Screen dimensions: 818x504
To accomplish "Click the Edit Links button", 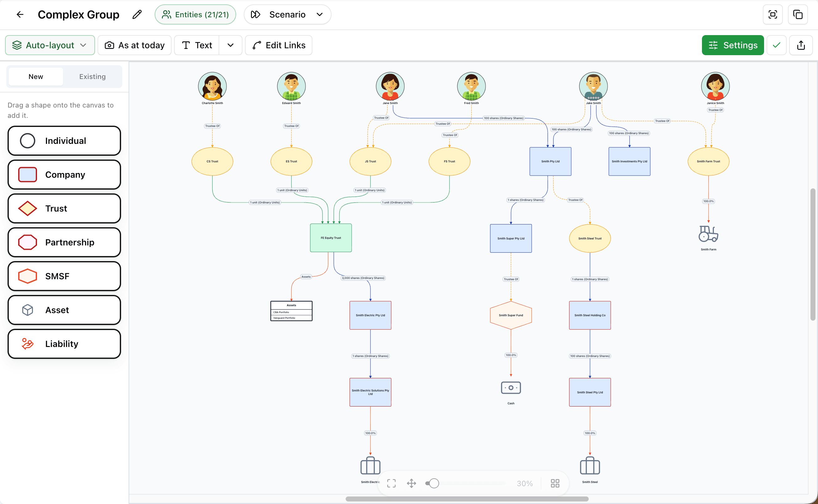I will pos(279,45).
